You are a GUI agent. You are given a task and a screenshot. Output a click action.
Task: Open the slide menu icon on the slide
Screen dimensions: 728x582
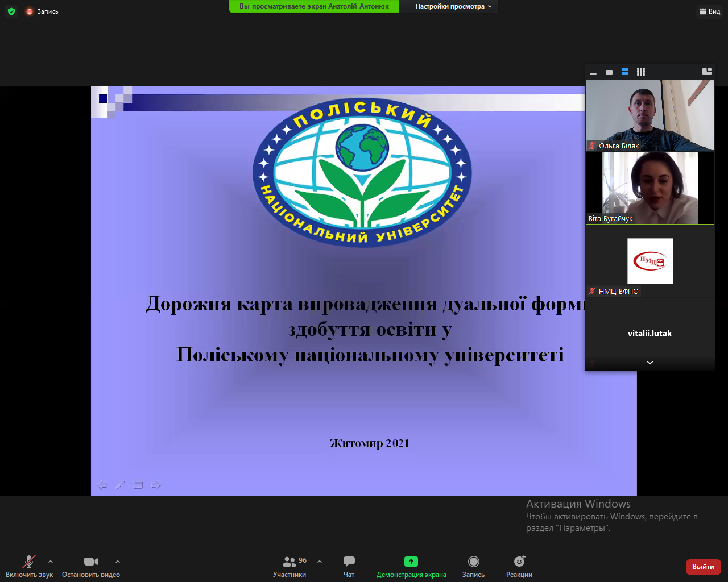coord(138,485)
